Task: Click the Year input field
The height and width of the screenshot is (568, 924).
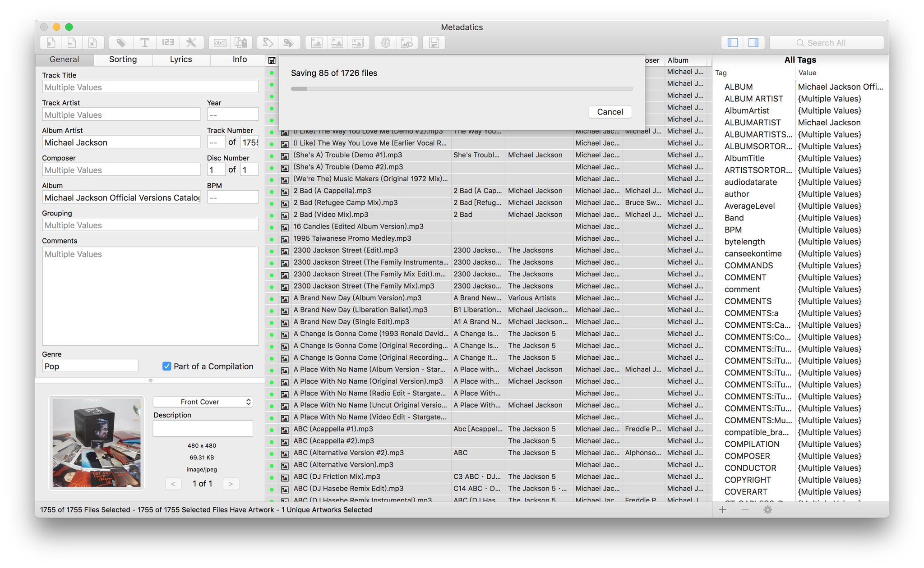Action: (x=233, y=115)
